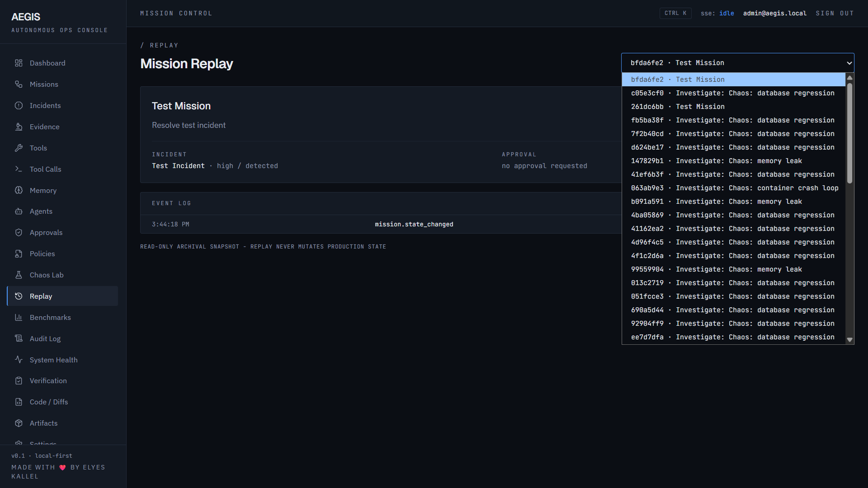The width and height of the screenshot is (868, 488).
Task: Select option 261dc6bb Test Mission
Action: (733, 107)
